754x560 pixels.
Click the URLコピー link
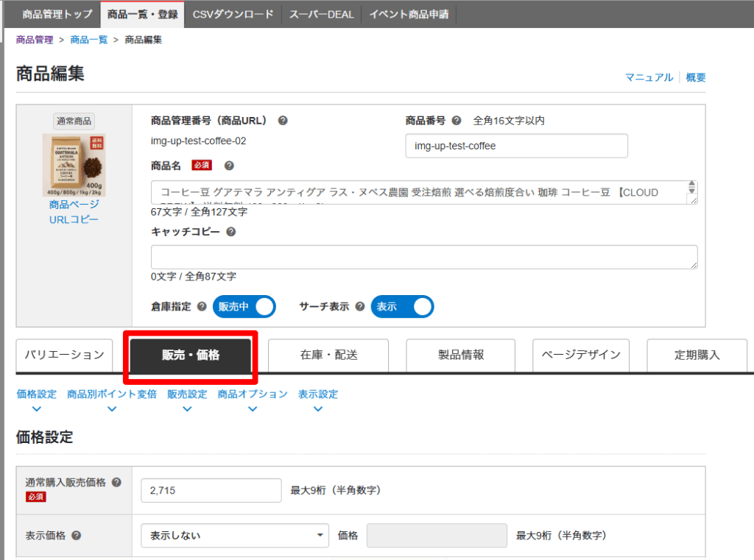pyautogui.click(x=74, y=219)
